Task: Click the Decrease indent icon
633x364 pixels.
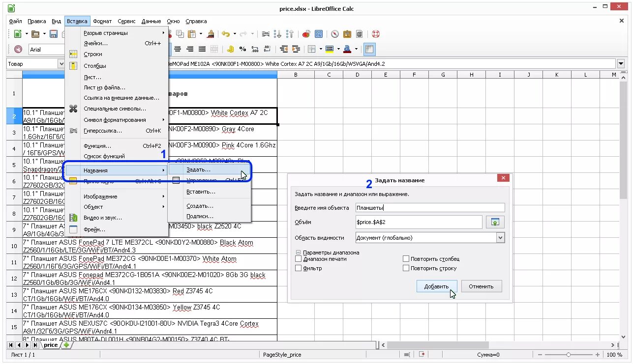Action: point(284,49)
